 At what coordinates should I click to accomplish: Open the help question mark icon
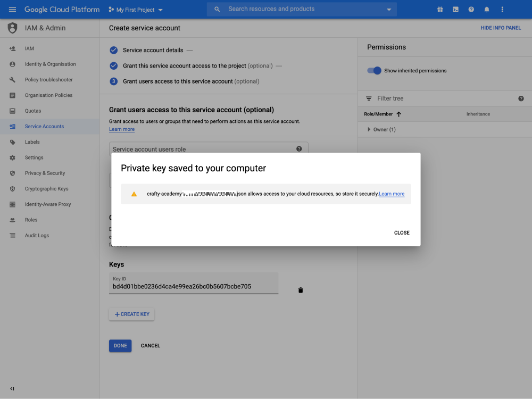click(x=471, y=10)
